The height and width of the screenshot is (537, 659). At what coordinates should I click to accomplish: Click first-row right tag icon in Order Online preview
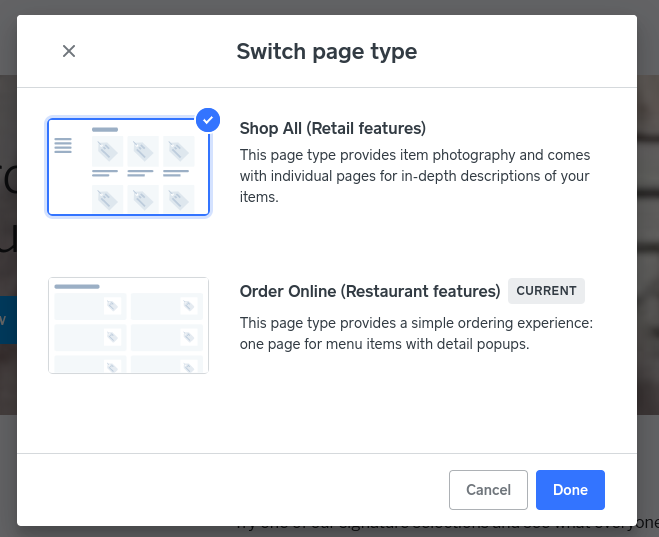[x=188, y=306]
